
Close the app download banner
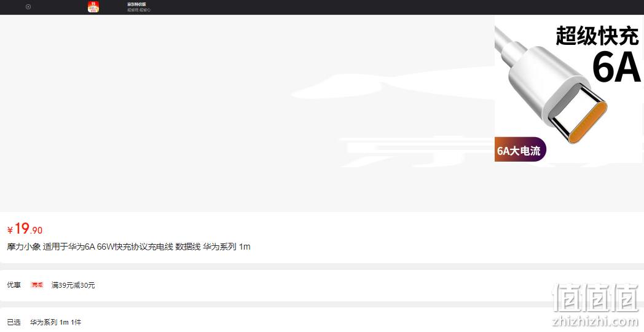tap(28, 7)
